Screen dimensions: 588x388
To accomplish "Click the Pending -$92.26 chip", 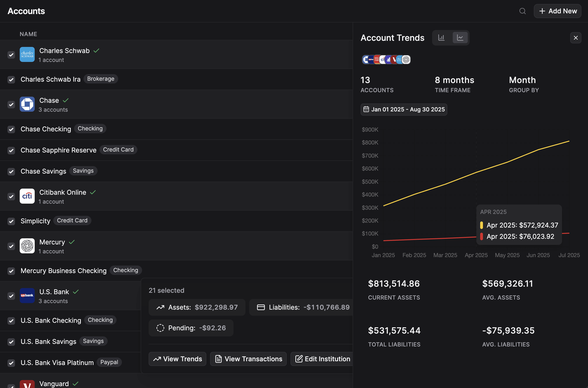I will click(191, 328).
